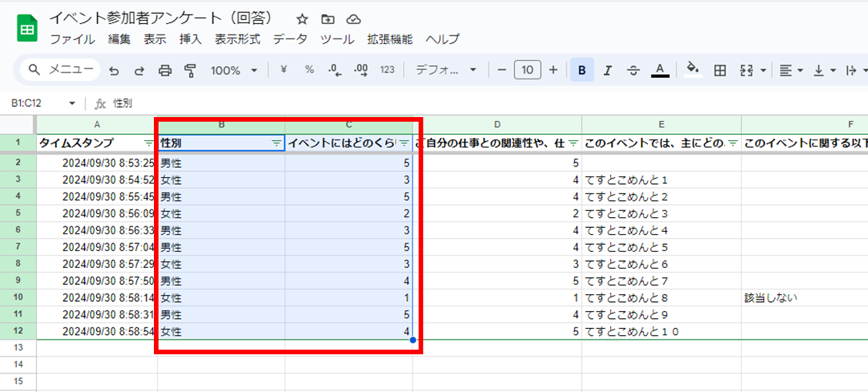This screenshot has height=392, width=868.
Task: Undo the last action
Action: [114, 70]
